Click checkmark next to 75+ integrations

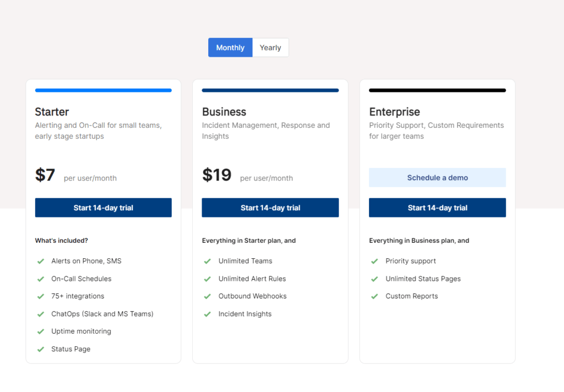[x=41, y=296]
